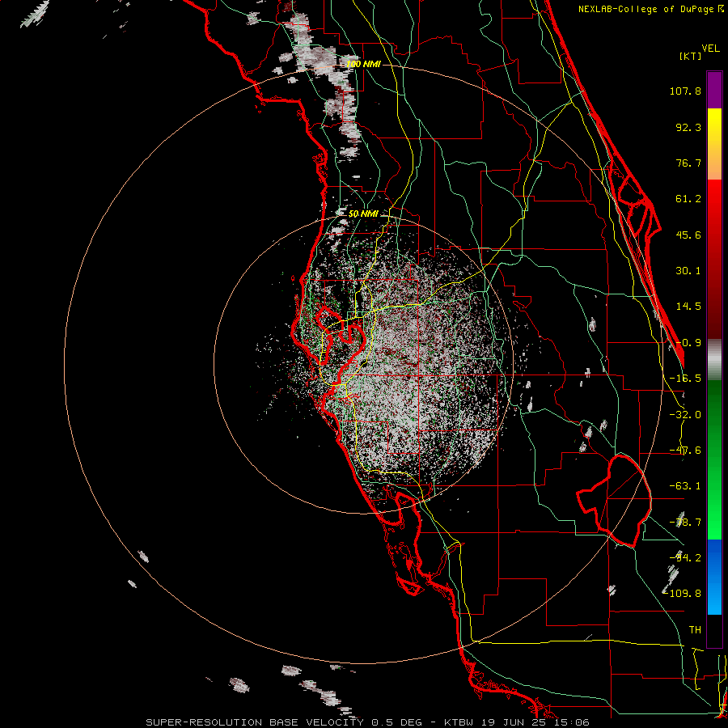Click the TH label on legend
The width and height of the screenshot is (728, 728).
(x=695, y=630)
